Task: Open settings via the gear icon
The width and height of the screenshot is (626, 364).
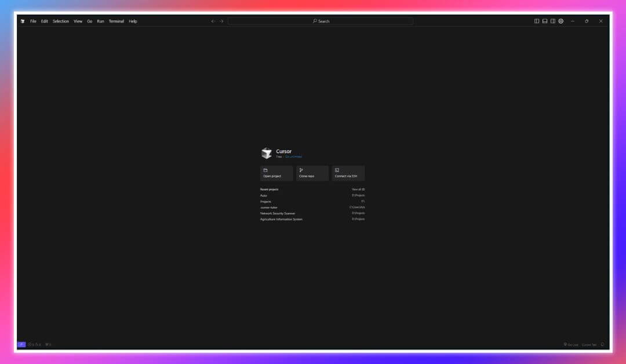Action: [x=561, y=21]
